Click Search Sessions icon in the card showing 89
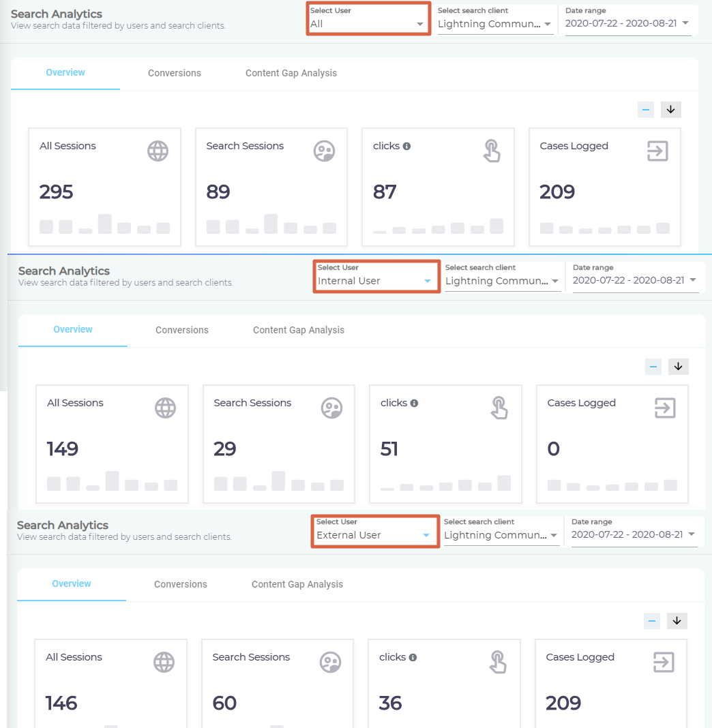 click(324, 151)
